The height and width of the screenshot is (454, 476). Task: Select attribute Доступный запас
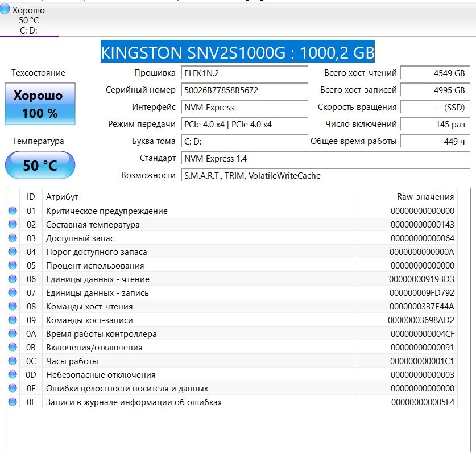click(80, 238)
